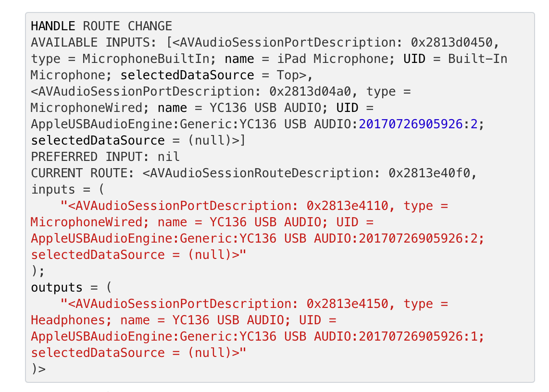Click the final ")>" closing line
Viewport: 549px width, 392px height.
[38, 368]
